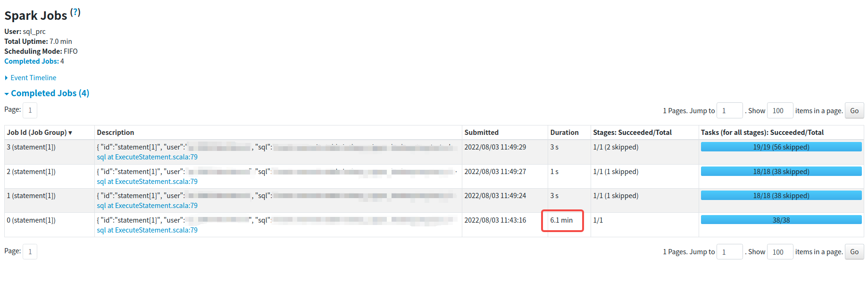Click the bottom Go button
Screen dimensions: 868x283
coord(854,251)
